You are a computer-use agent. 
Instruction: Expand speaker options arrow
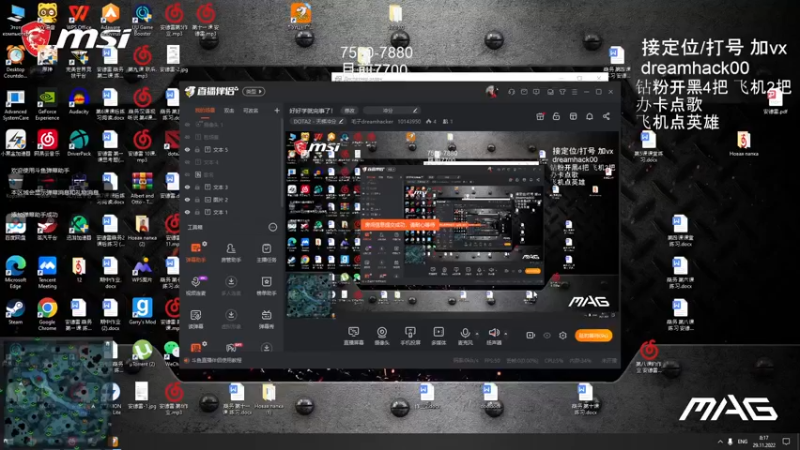click(506, 334)
